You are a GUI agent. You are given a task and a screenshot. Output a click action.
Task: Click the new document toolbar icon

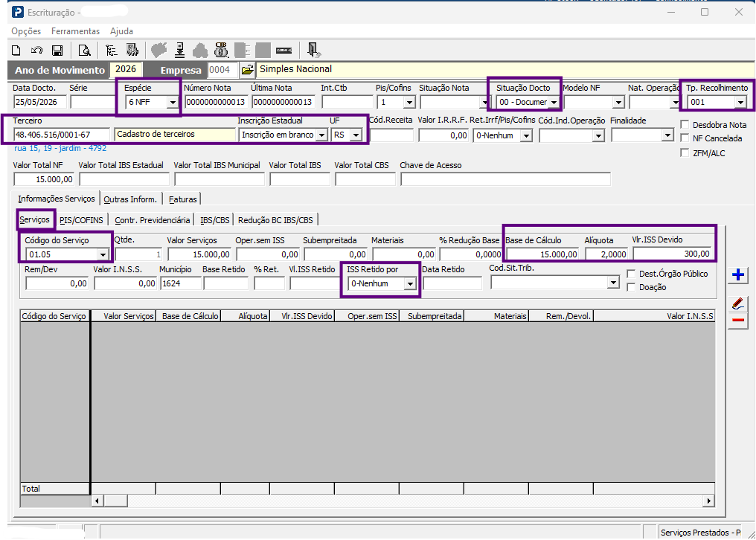16,50
